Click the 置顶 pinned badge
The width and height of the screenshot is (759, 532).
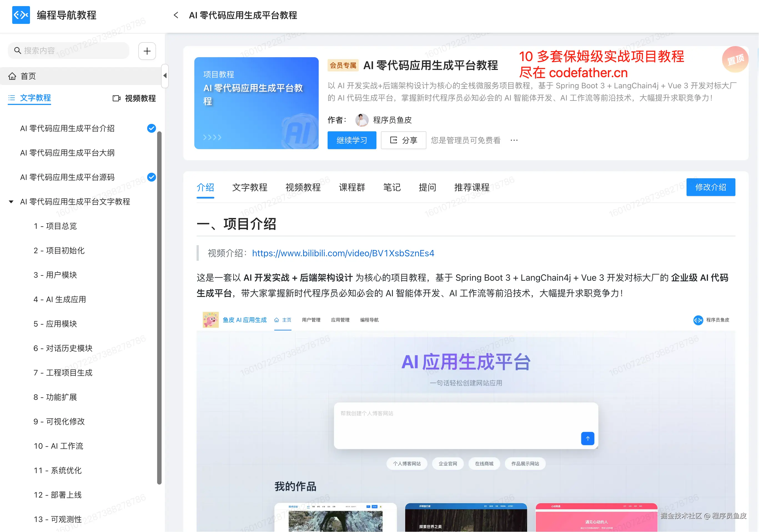pyautogui.click(x=735, y=59)
